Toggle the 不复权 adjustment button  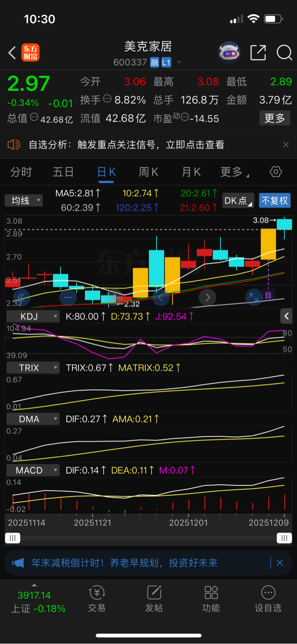[275, 201]
